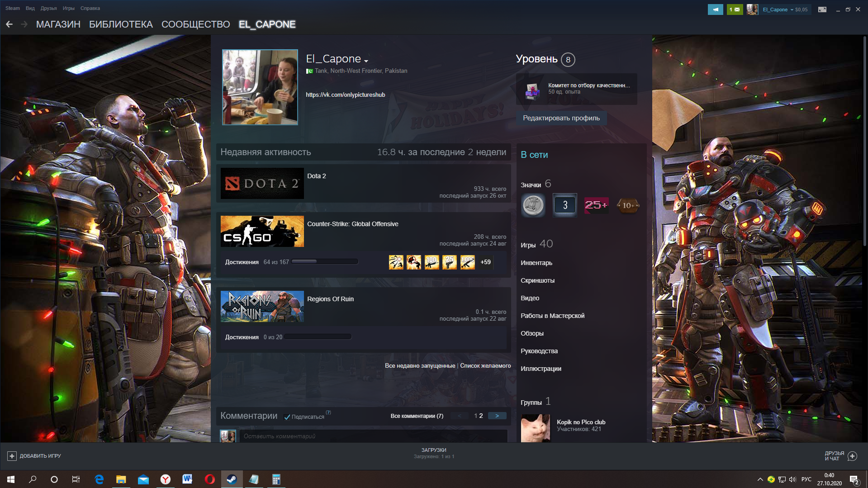Open Yandex browser from taskbar
Viewport: 868px width, 488px height.
[x=165, y=479]
